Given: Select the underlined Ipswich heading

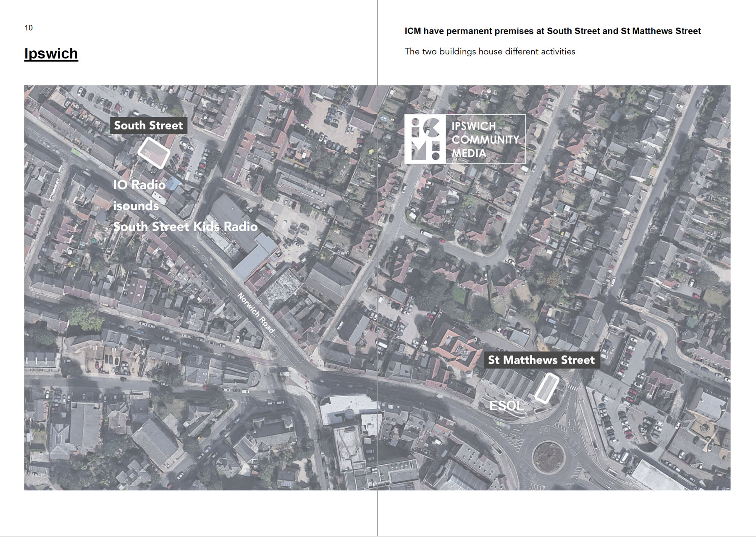Looking at the screenshot, I should point(51,54).
